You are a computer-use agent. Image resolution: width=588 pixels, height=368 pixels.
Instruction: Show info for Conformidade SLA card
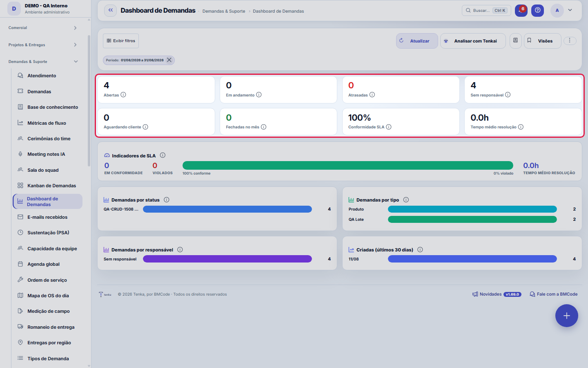coord(389,127)
